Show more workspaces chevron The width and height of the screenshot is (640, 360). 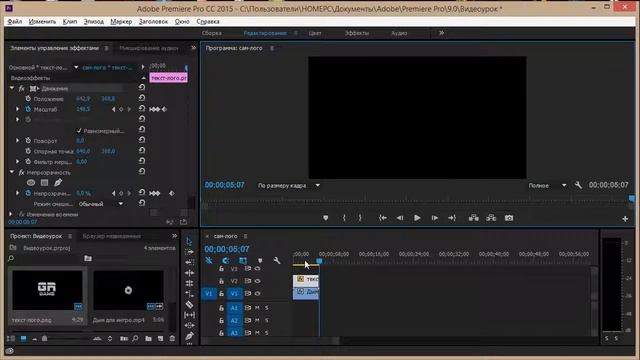[441, 33]
